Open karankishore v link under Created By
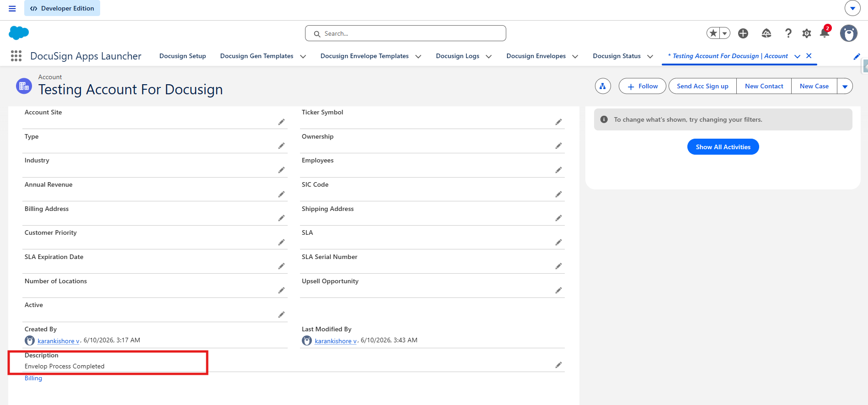 [x=59, y=341]
